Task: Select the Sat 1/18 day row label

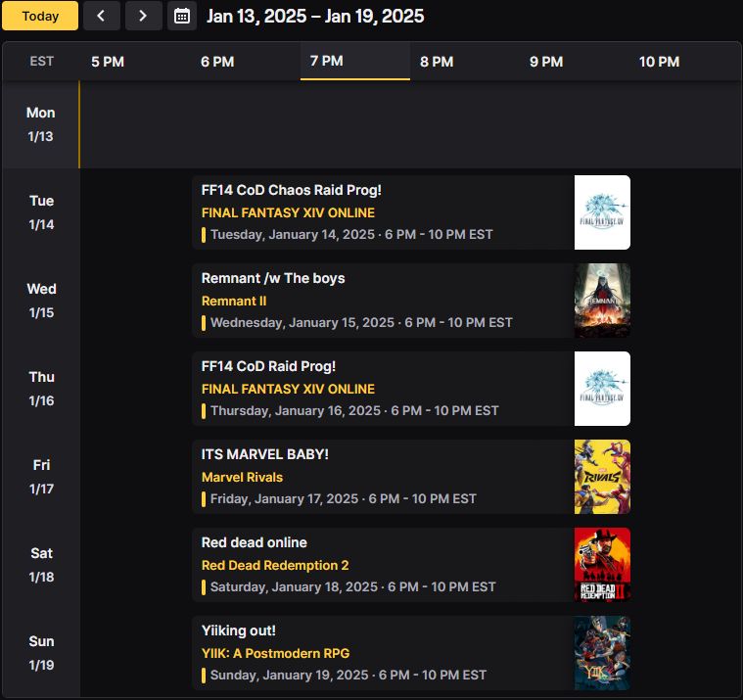Action: coord(41,565)
